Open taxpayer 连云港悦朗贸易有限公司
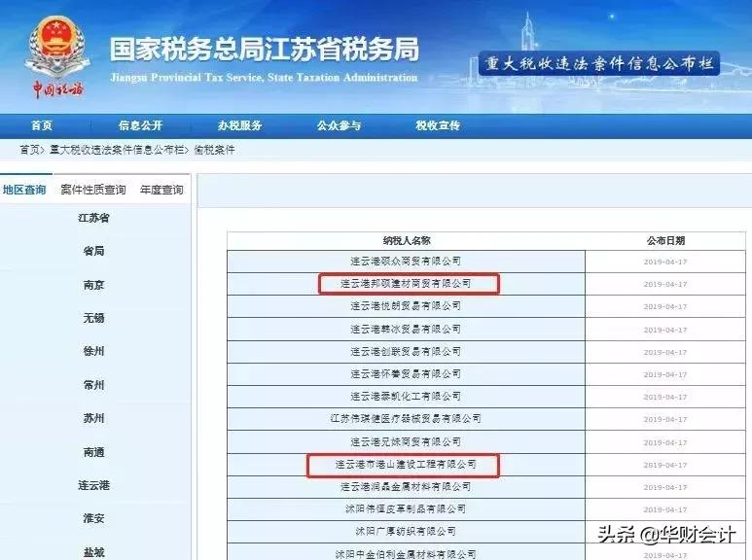752x560 pixels. pyautogui.click(x=406, y=306)
